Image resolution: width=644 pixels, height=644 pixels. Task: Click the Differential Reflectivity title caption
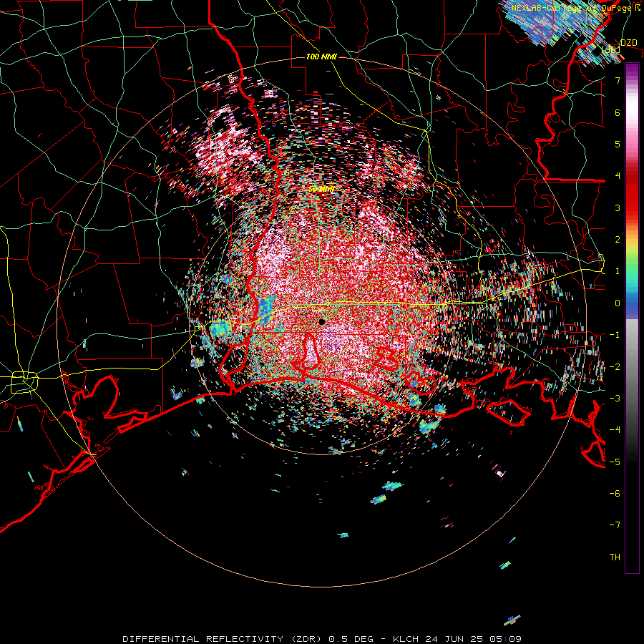pos(322,639)
